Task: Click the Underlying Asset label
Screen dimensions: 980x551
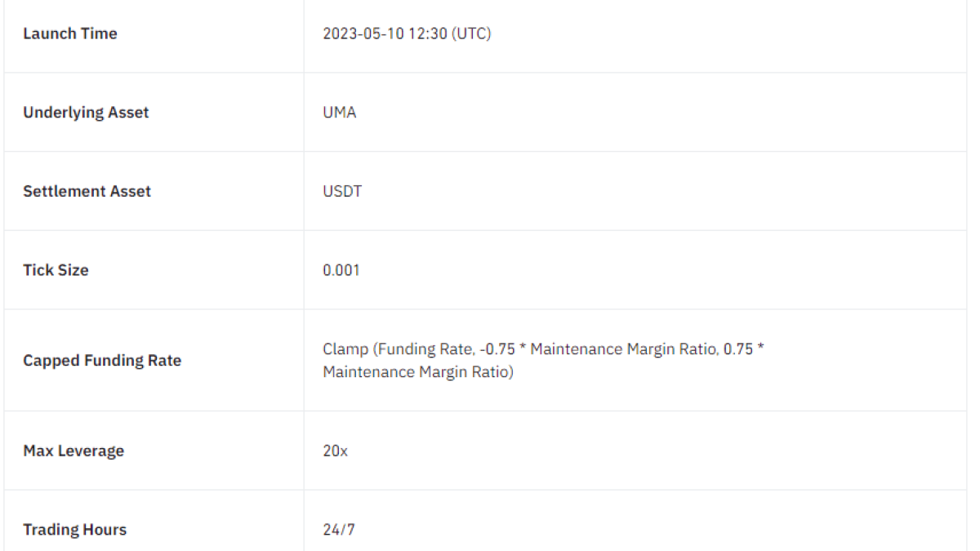Action: (86, 113)
